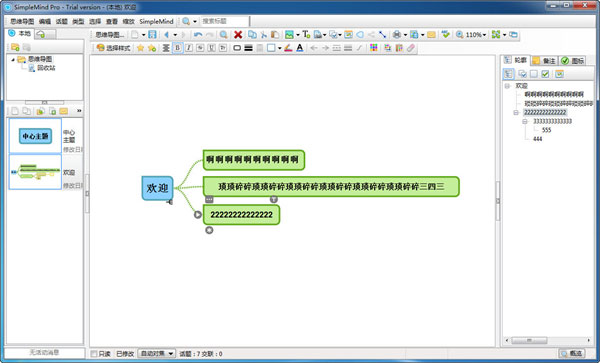
Task: Click the text color A swatch
Action: click(x=300, y=48)
